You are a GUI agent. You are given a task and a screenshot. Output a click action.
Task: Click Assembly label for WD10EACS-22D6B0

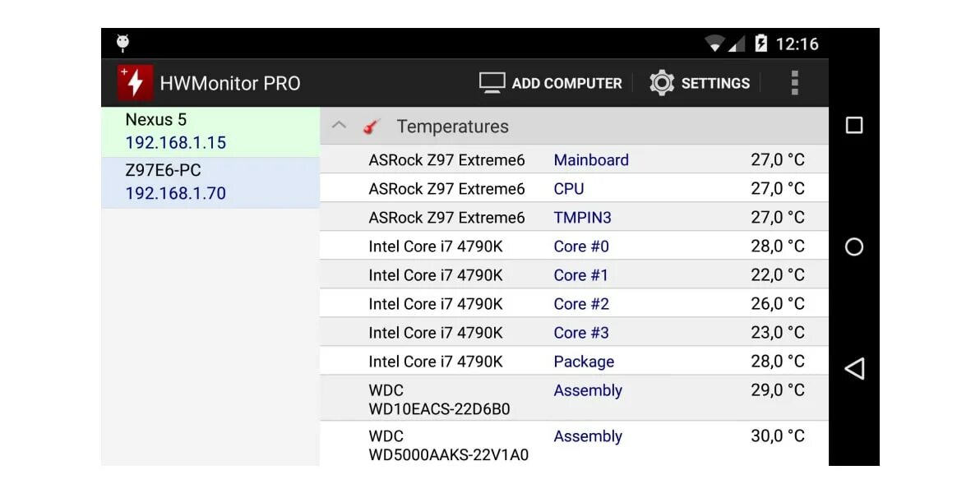tap(588, 390)
